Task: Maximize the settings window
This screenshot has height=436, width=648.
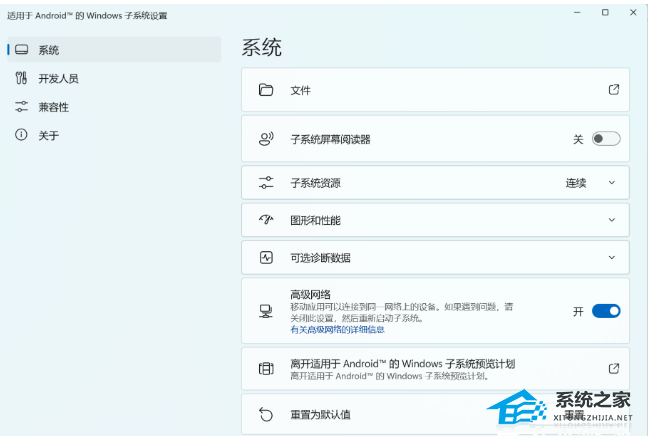Action: click(x=605, y=13)
